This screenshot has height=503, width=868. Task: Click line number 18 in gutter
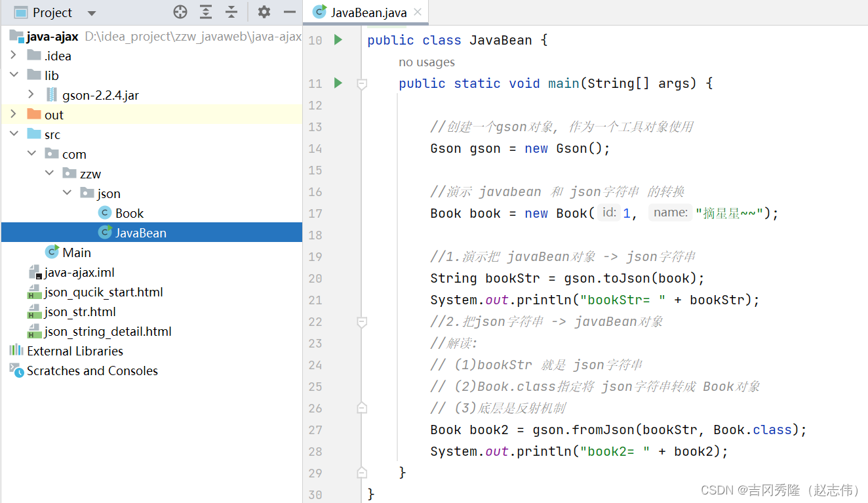(315, 235)
